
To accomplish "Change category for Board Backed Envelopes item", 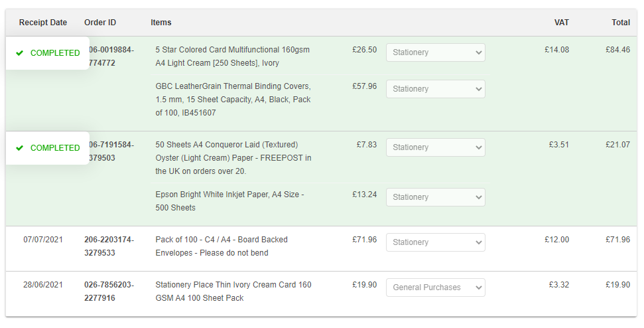I will point(435,242).
